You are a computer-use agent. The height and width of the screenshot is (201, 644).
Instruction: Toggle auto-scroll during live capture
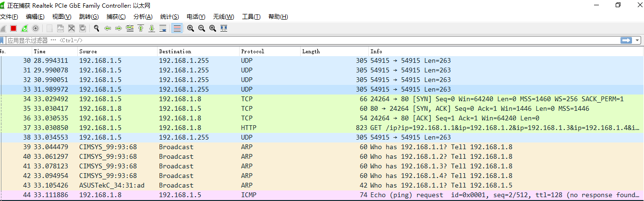[x=163, y=28]
